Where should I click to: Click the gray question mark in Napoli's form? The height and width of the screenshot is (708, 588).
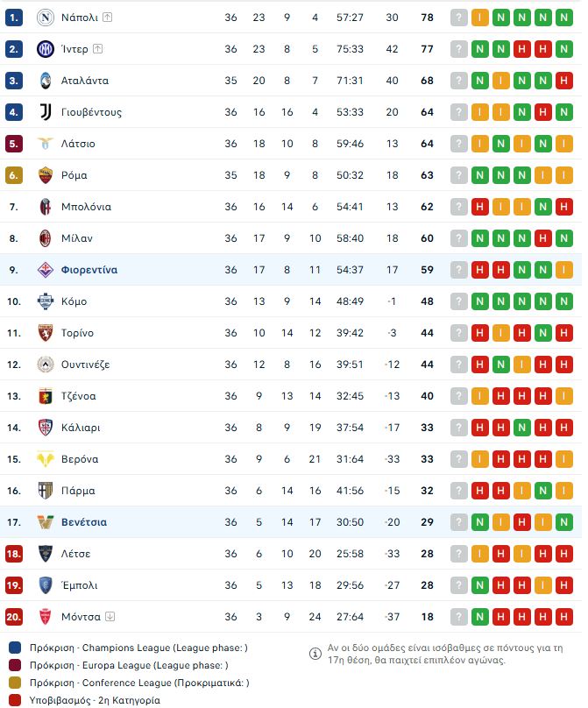click(459, 18)
